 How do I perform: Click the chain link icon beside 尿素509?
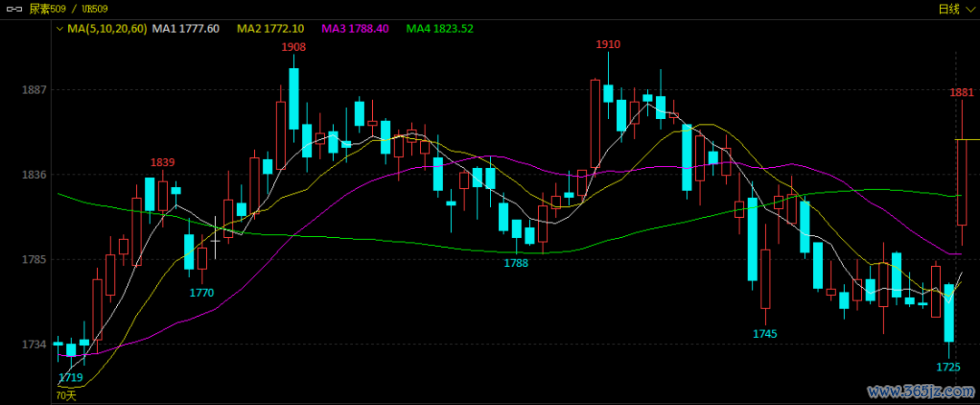14,8
